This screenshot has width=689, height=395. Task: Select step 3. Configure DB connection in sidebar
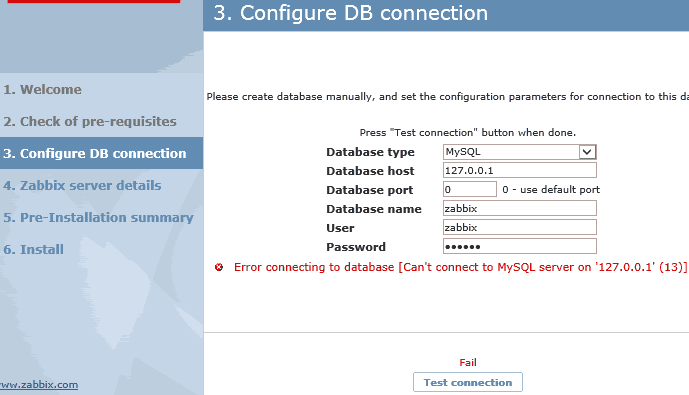point(95,153)
